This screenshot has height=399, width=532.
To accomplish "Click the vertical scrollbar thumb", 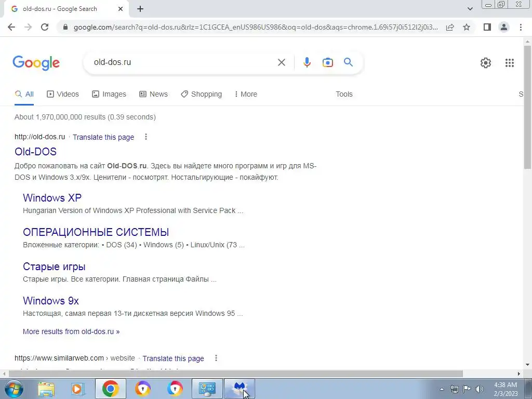I will point(527,107).
